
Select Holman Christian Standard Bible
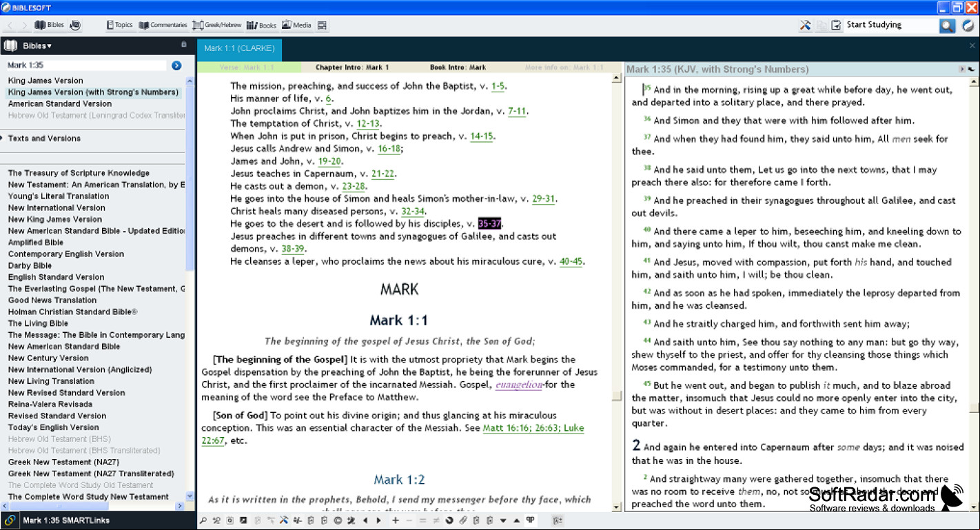pyautogui.click(x=73, y=312)
